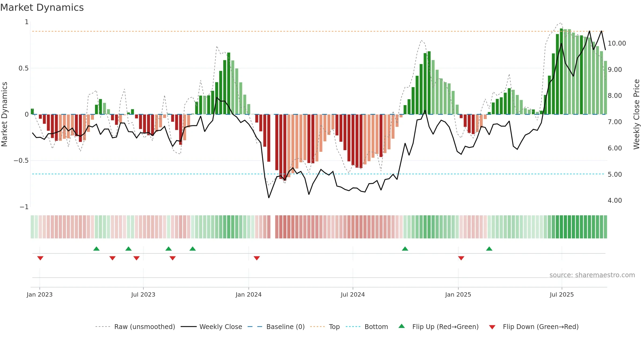This screenshot has height=362, width=644.
Task: Toggle the Baseline (0) legend entry
Action: click(276, 327)
